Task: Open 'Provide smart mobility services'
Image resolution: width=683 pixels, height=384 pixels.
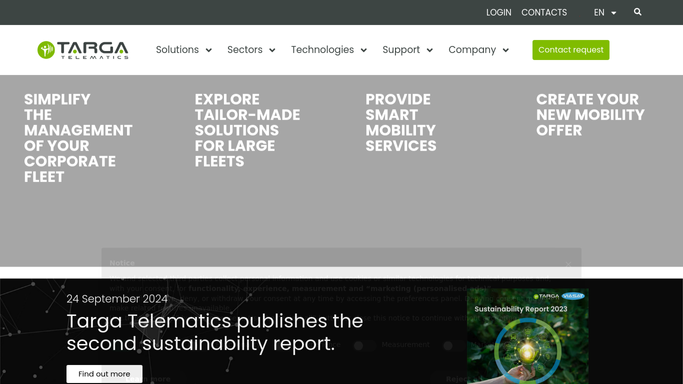Action: pos(401,122)
